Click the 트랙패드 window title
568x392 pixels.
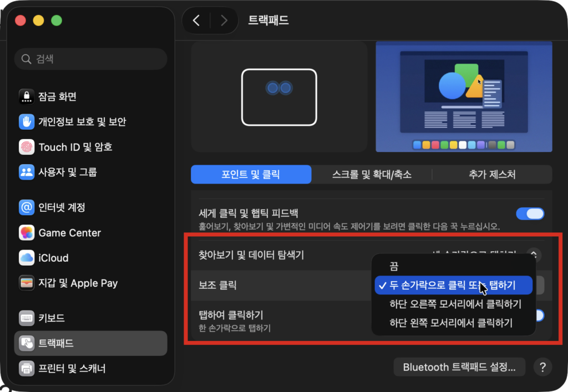268,21
